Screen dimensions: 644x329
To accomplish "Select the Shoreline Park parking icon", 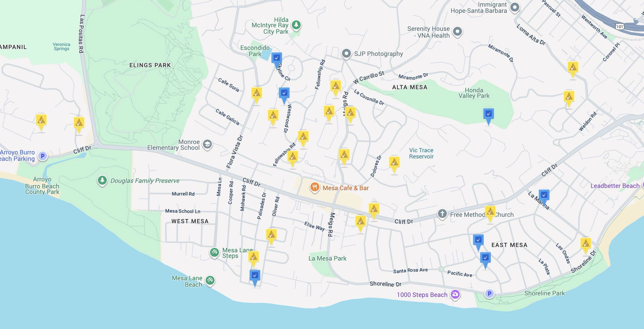I will [x=489, y=294].
